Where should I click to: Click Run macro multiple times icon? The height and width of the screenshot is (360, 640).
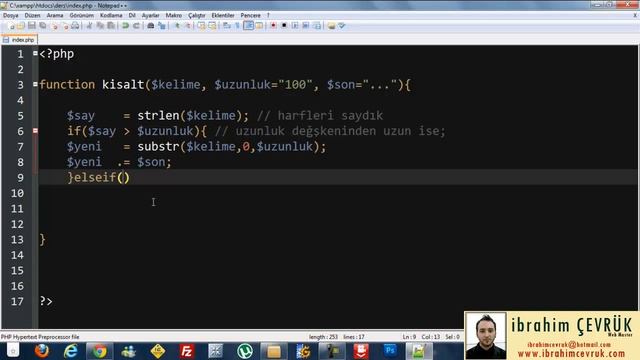click(306, 26)
